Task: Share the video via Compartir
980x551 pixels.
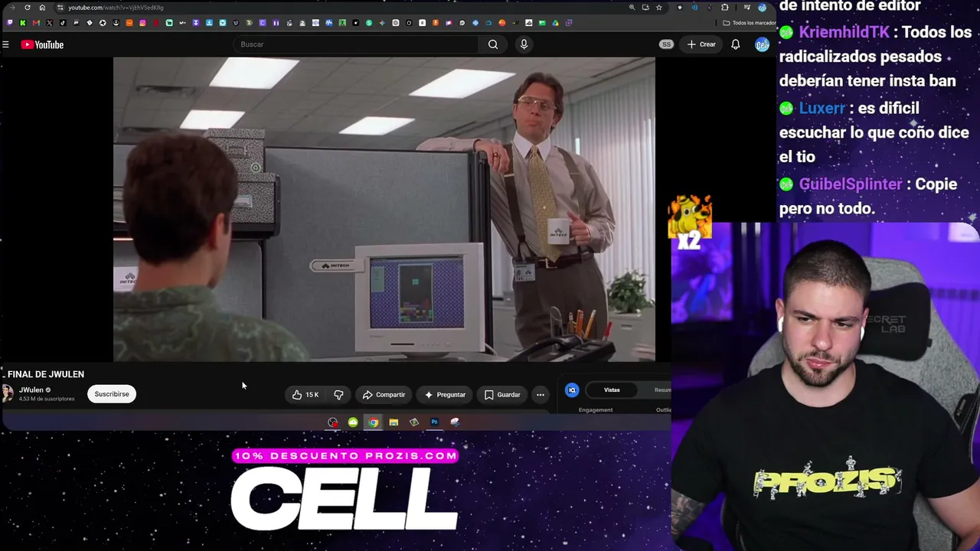Action: click(384, 395)
